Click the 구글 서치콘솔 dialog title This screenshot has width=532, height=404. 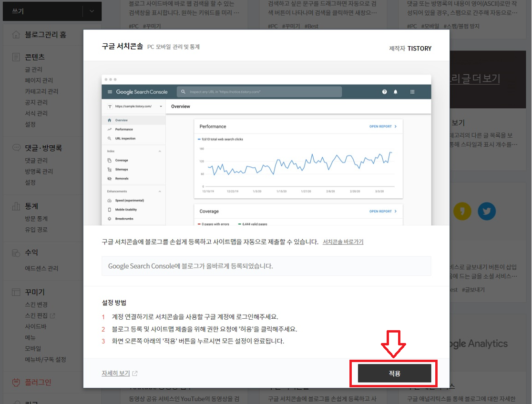123,47
